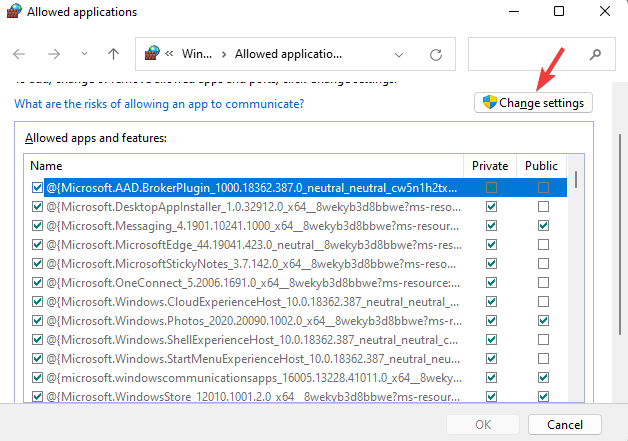The height and width of the screenshot is (441, 628).
Task: Sort by the Private column header
Action: [x=490, y=166]
